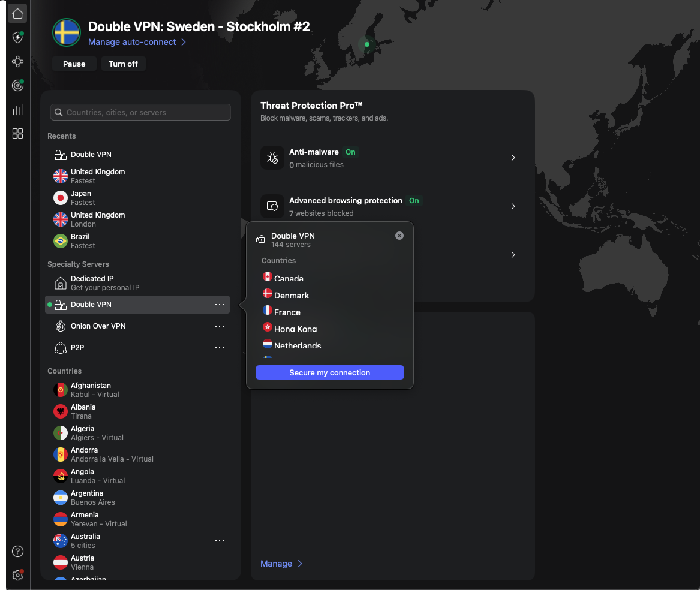Open the statistics bars sidebar icon
Image resolution: width=700 pixels, height=590 pixels.
(17, 110)
